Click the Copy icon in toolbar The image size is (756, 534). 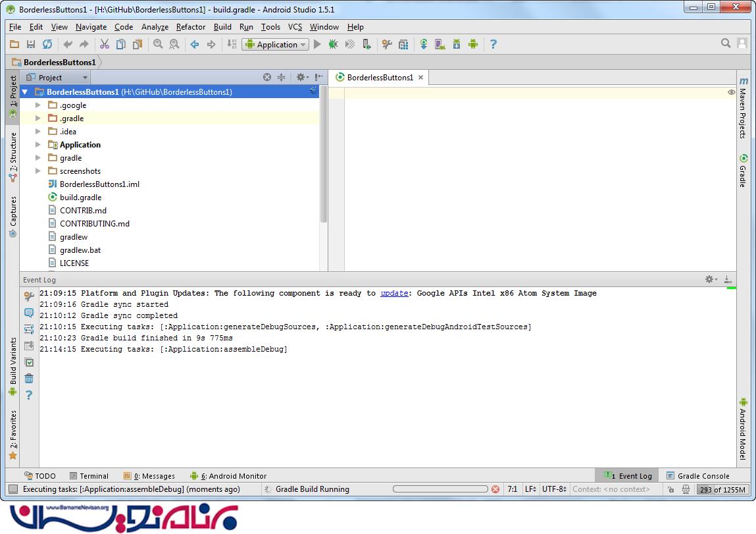tap(121, 44)
